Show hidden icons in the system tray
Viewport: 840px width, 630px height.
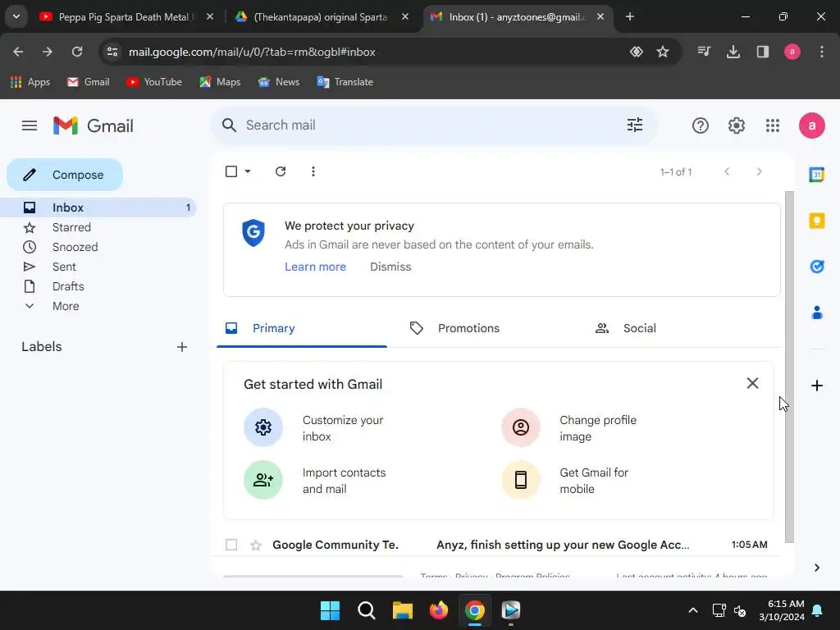point(692,610)
